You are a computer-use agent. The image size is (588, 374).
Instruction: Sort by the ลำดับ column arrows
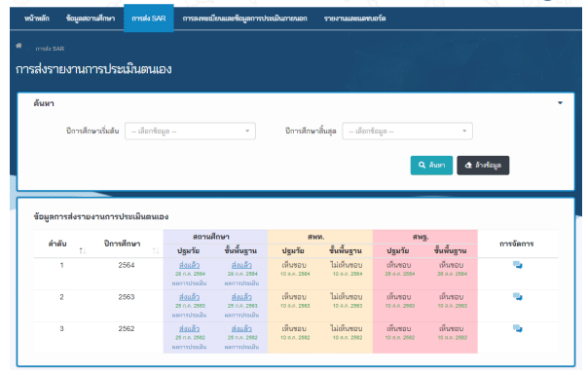point(83,250)
